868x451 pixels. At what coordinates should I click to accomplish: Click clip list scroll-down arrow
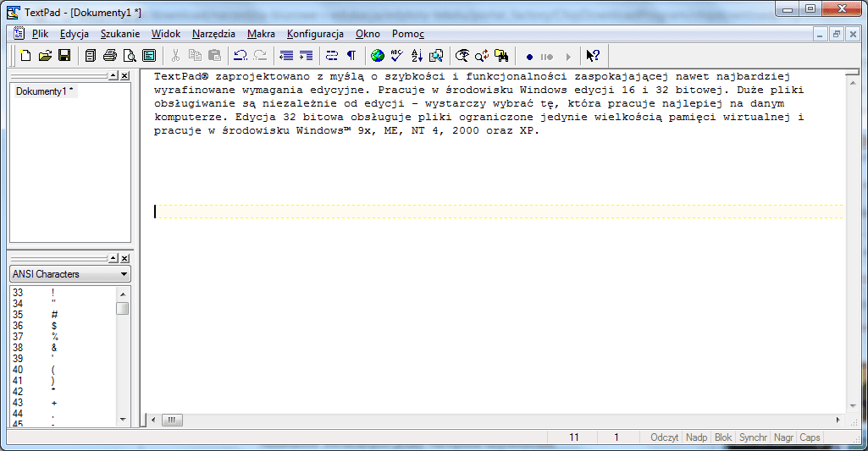(123, 420)
